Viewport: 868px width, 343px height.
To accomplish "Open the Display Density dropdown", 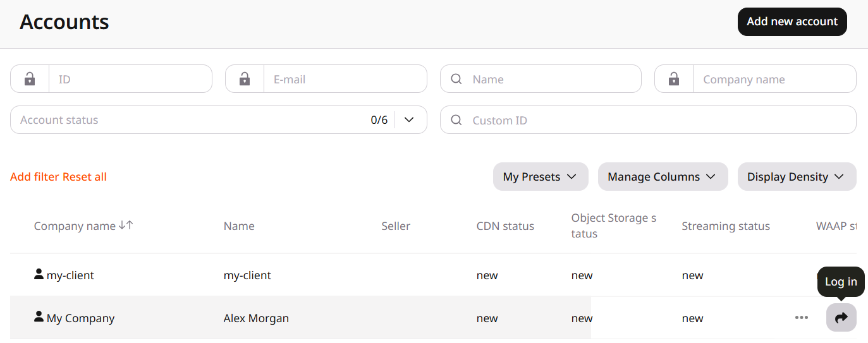I will [797, 177].
